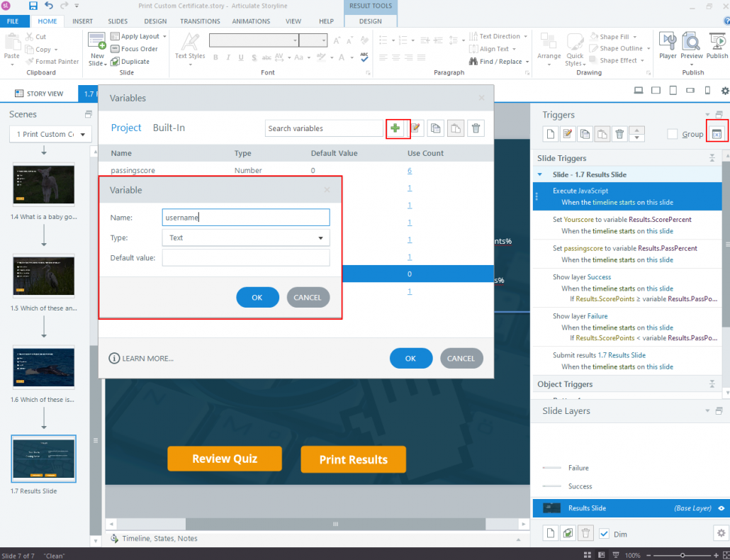The height and width of the screenshot is (560, 730).
Task: Click the trash icon in Variables dialog
Action: click(x=476, y=128)
